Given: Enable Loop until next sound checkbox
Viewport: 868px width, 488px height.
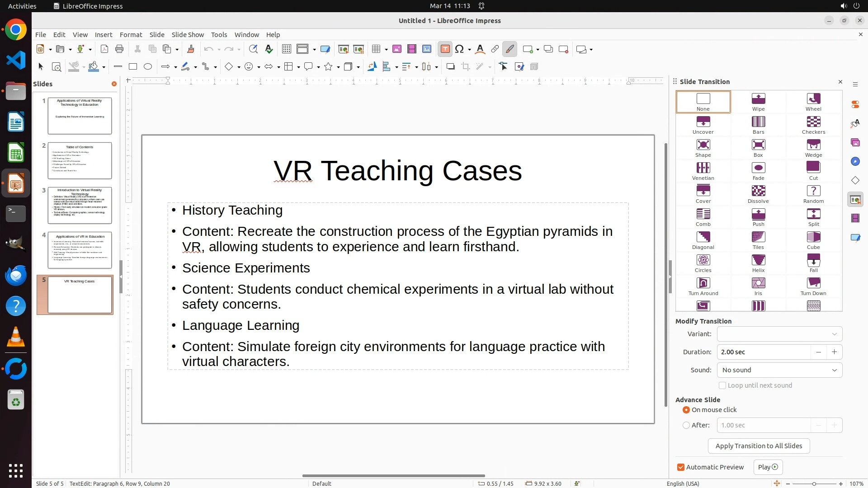Looking at the screenshot, I should click(722, 385).
